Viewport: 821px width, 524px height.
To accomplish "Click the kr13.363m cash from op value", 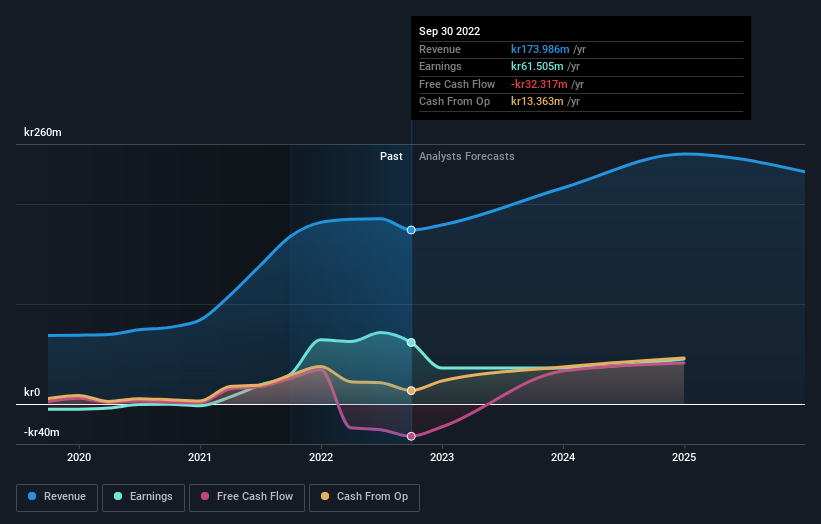I will pos(537,102).
